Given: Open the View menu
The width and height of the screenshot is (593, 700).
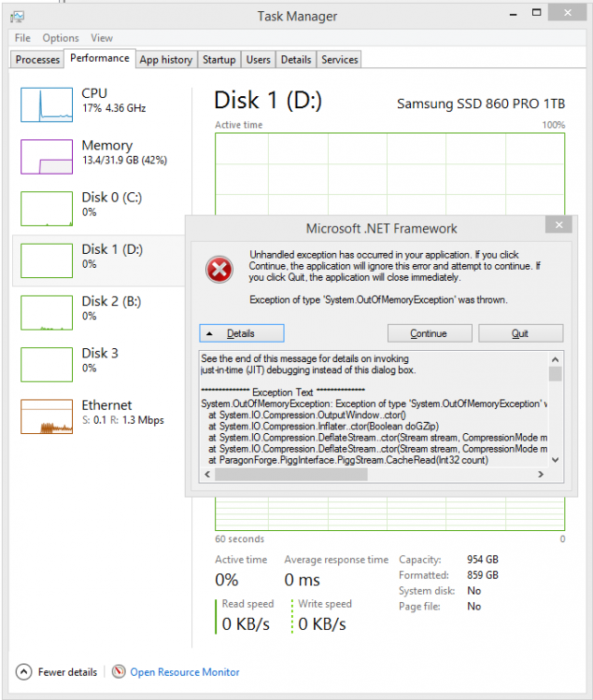Looking at the screenshot, I should click(x=102, y=38).
